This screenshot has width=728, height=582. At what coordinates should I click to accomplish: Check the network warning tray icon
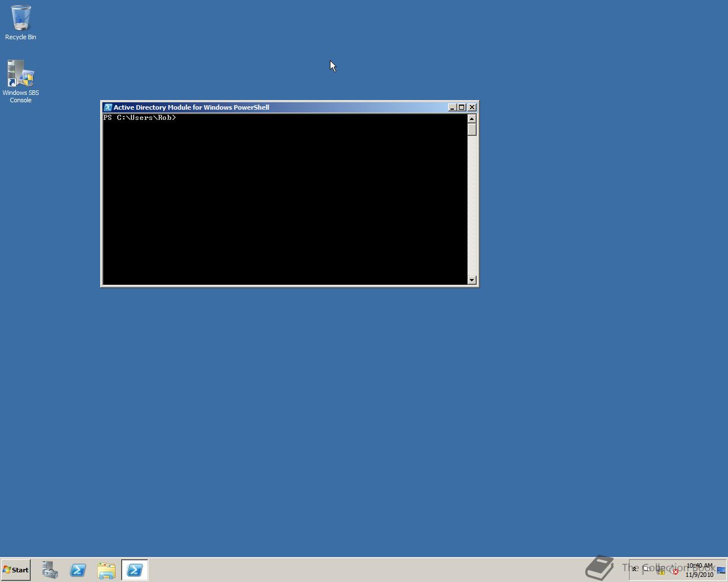click(660, 570)
